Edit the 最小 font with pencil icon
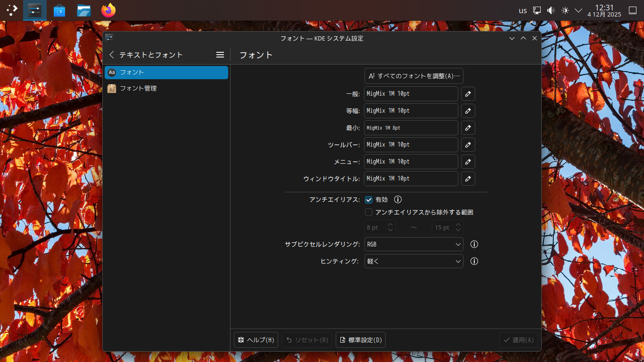This screenshot has height=362, width=644. pos(468,128)
